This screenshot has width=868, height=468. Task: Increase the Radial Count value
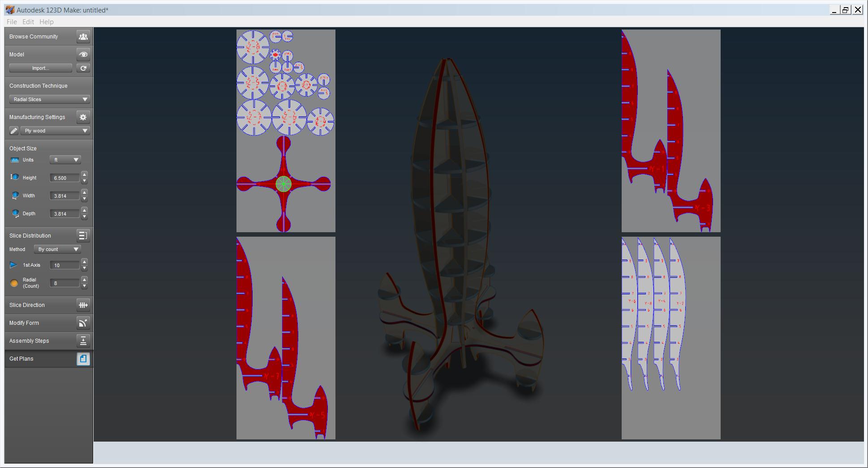84,280
